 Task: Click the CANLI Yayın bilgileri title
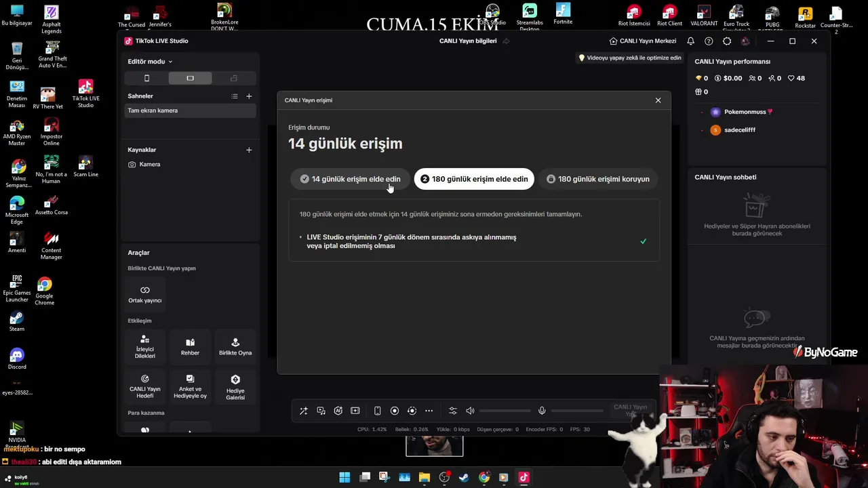(x=468, y=41)
